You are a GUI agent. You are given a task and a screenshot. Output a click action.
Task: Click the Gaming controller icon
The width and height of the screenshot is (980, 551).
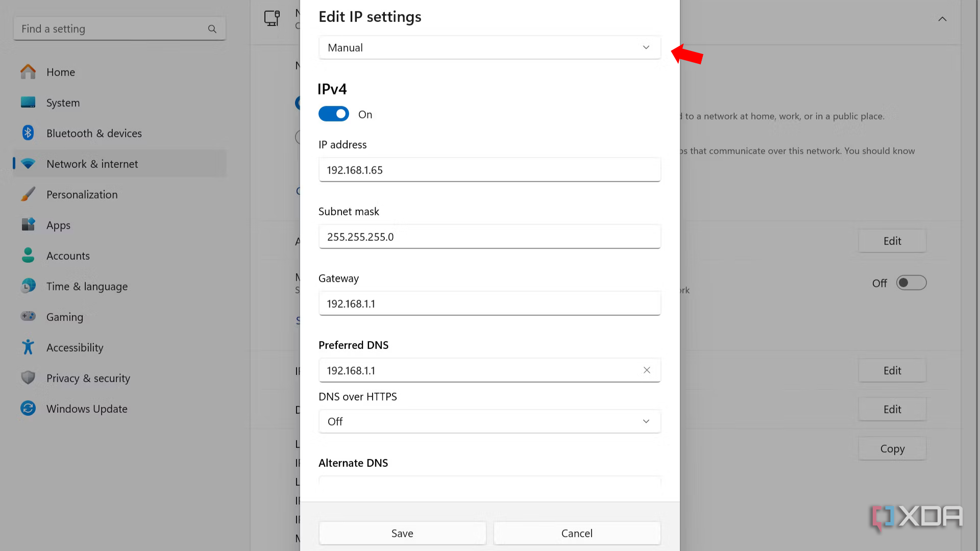point(28,316)
